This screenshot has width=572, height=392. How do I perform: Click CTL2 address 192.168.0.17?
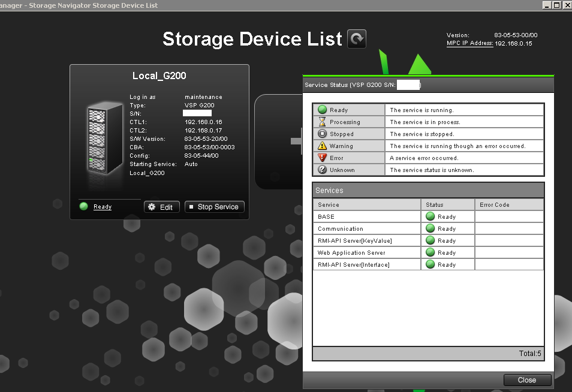coord(203,131)
